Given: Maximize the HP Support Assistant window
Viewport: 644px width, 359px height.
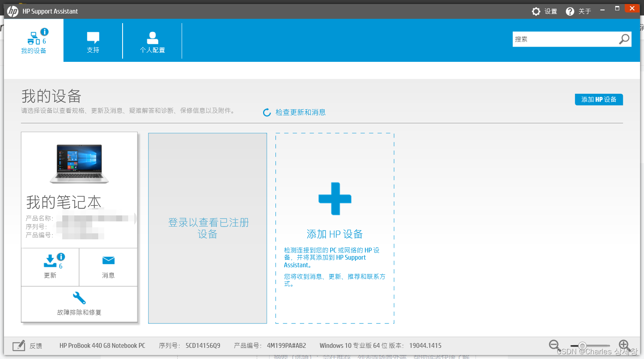Looking at the screenshot, I should [617, 8].
